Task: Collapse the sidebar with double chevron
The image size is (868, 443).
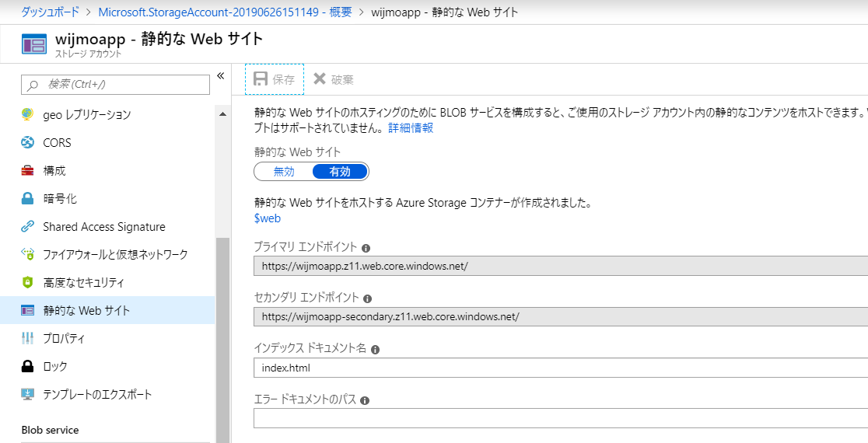Action: [220, 75]
